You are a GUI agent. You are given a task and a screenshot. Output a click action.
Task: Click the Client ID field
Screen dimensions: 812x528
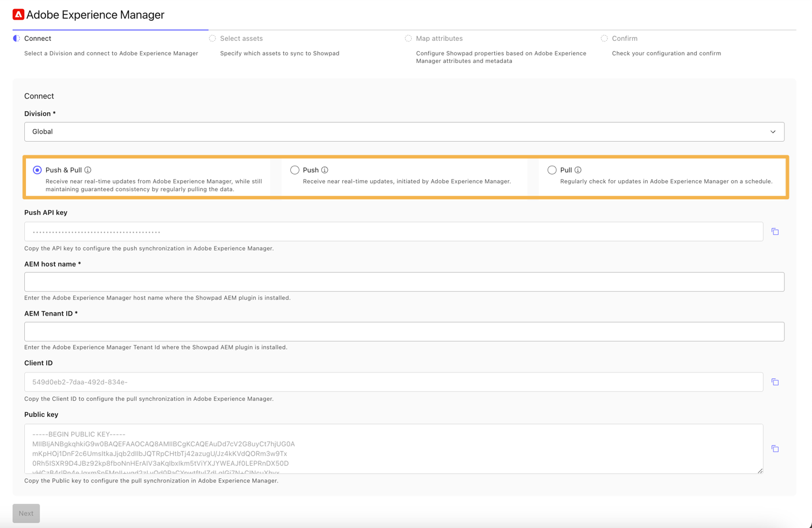point(394,382)
